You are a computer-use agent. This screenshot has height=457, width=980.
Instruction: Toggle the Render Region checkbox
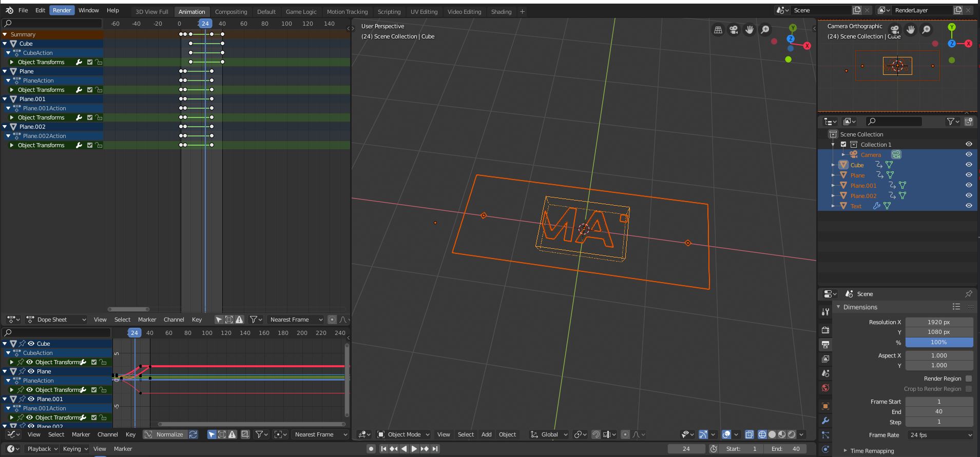point(968,379)
